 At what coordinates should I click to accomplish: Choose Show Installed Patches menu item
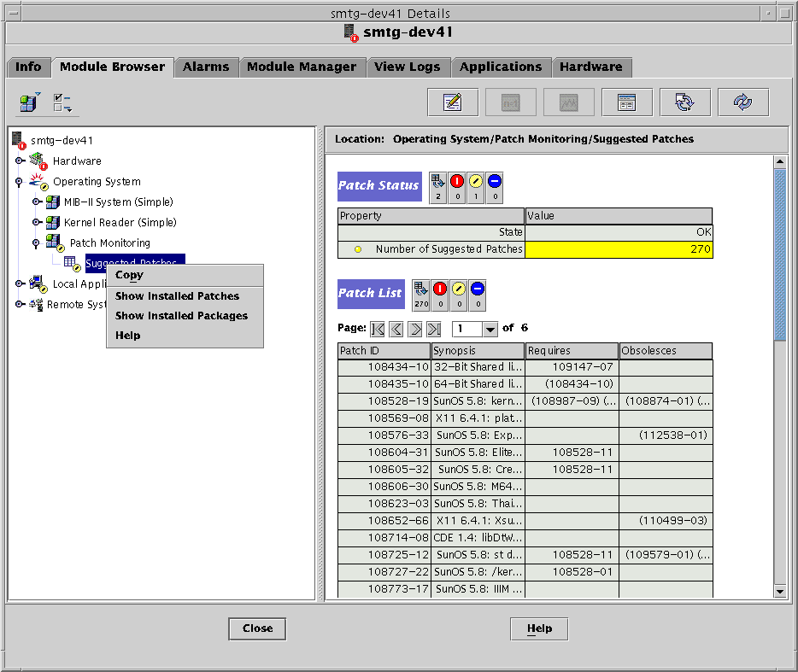click(185, 296)
